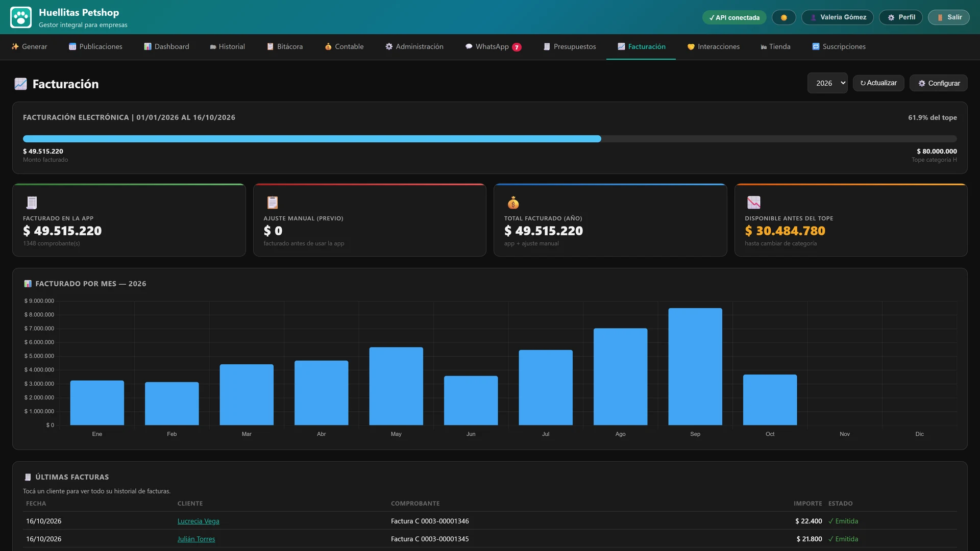Click the Actualizar refresh button
Image resolution: width=980 pixels, height=551 pixels.
[x=878, y=83]
